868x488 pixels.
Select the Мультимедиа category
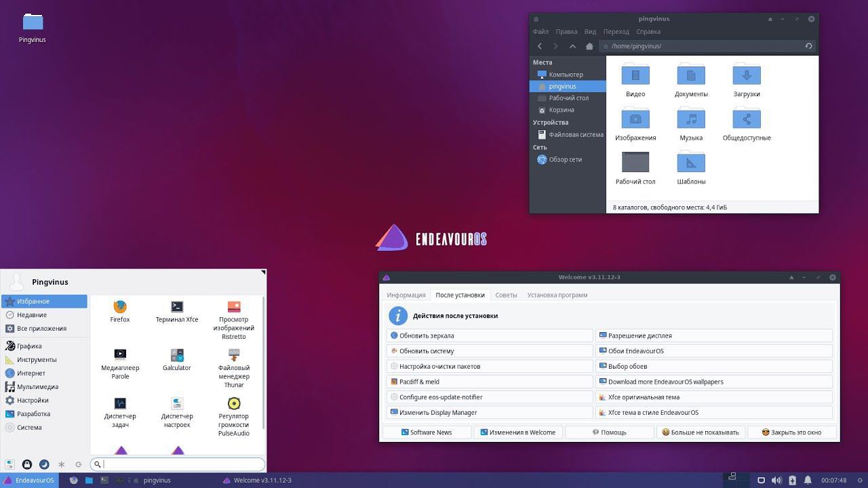45,387
